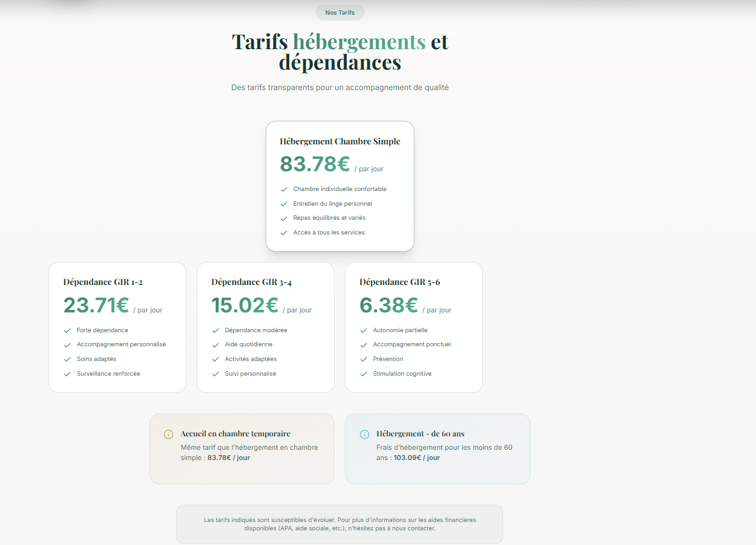
Task: Click the checkmark beside Dépendance modérée
Action: click(215, 330)
